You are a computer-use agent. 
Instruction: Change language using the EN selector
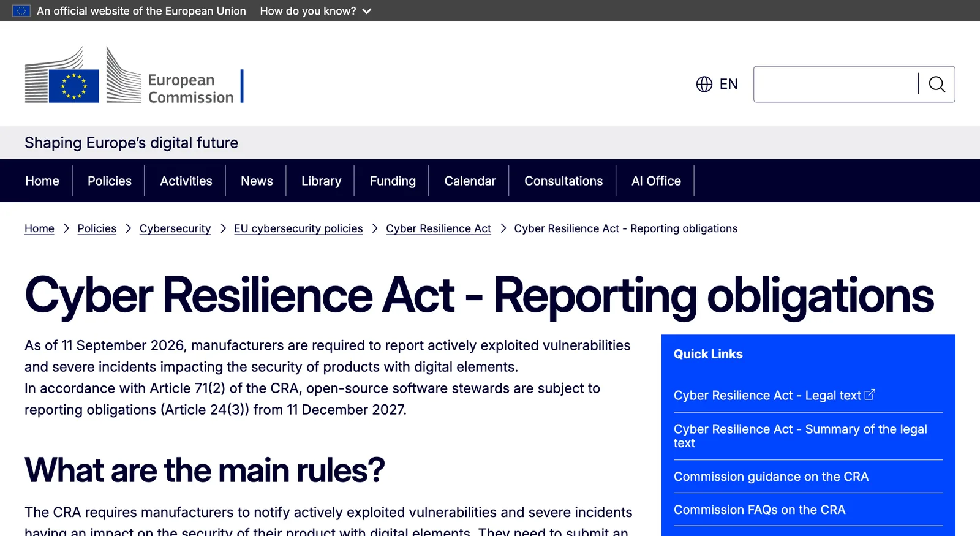click(x=728, y=84)
